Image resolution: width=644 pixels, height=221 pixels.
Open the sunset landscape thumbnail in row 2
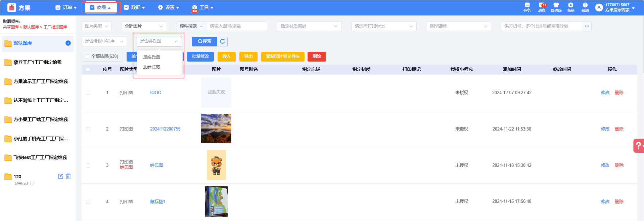pyautogui.click(x=216, y=128)
